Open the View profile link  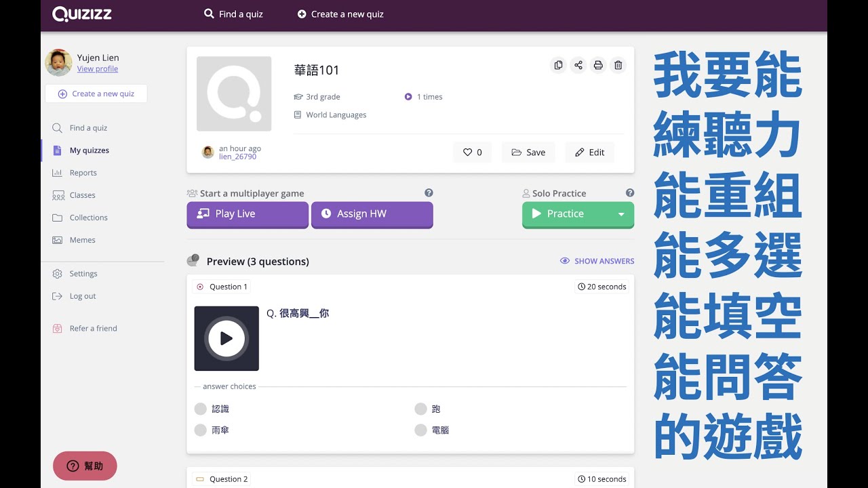click(98, 69)
